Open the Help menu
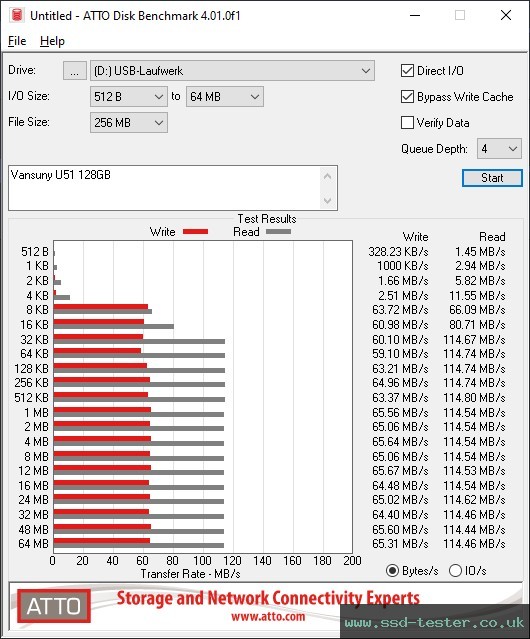Image resolution: width=530 pixels, height=639 pixels. 52,41
